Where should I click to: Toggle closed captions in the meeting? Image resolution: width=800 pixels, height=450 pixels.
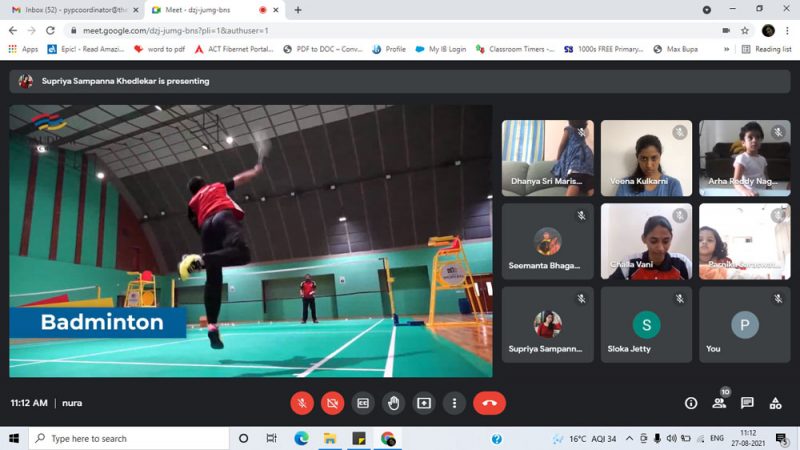(363, 403)
